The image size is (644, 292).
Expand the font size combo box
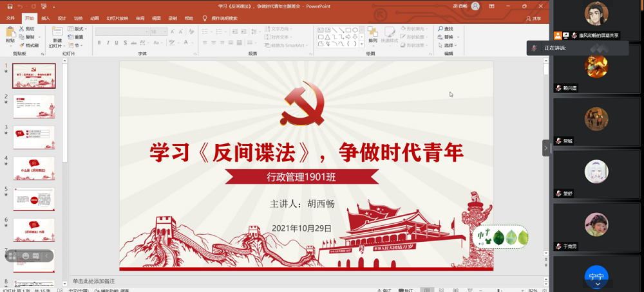165,32
